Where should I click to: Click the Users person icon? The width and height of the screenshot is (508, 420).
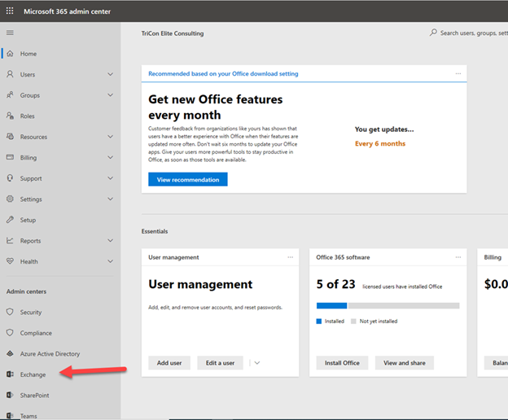pyautogui.click(x=10, y=74)
